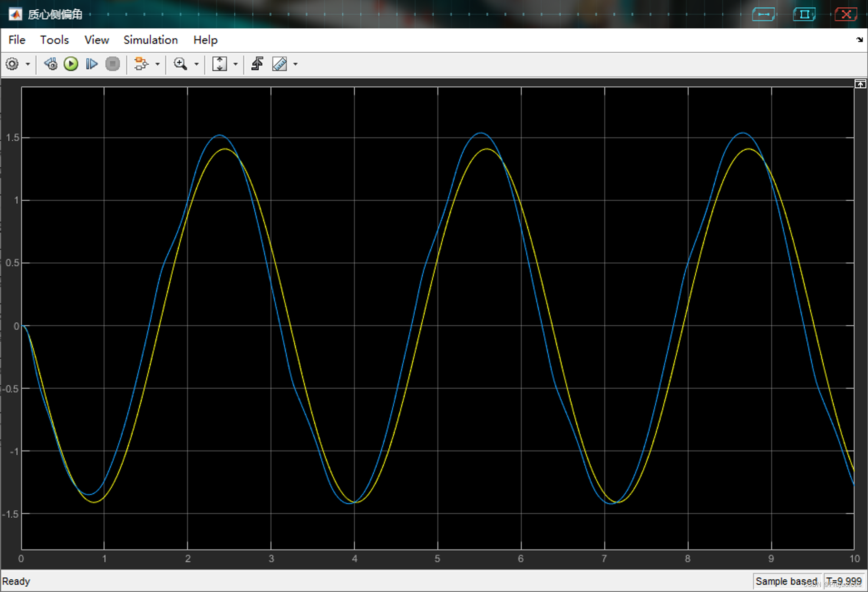Dock the scope window arrow
868x592 pixels.
860,40
